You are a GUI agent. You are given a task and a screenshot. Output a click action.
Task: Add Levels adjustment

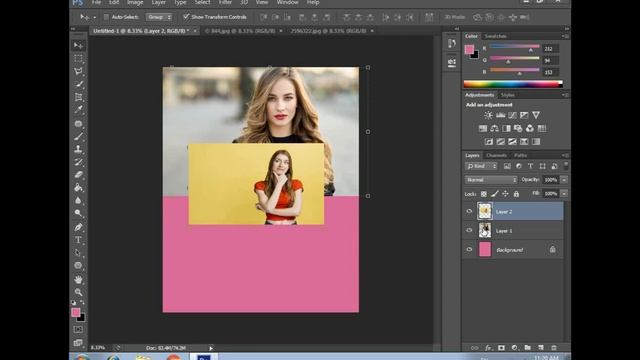coord(500,116)
